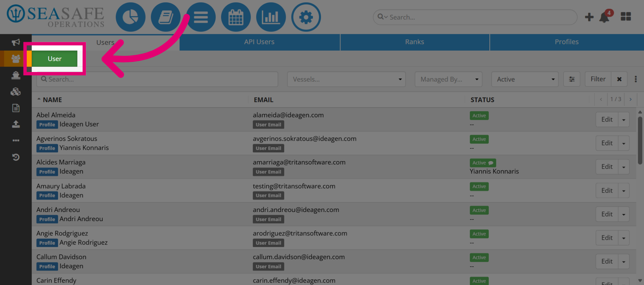
Task: Click Yiannis Konnaris in status column
Action: pyautogui.click(x=494, y=171)
